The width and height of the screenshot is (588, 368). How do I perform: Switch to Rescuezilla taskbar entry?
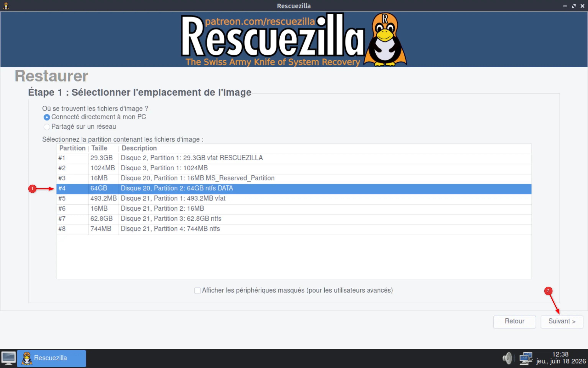pyautogui.click(x=51, y=358)
